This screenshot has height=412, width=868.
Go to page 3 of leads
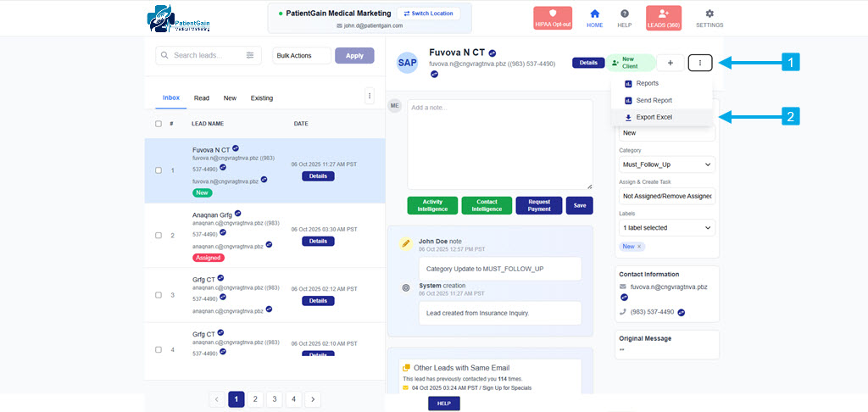pyautogui.click(x=274, y=398)
